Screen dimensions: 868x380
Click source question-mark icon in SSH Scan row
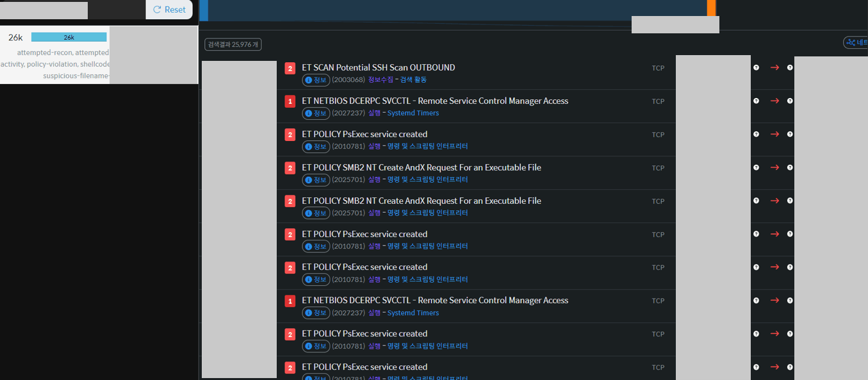point(756,67)
